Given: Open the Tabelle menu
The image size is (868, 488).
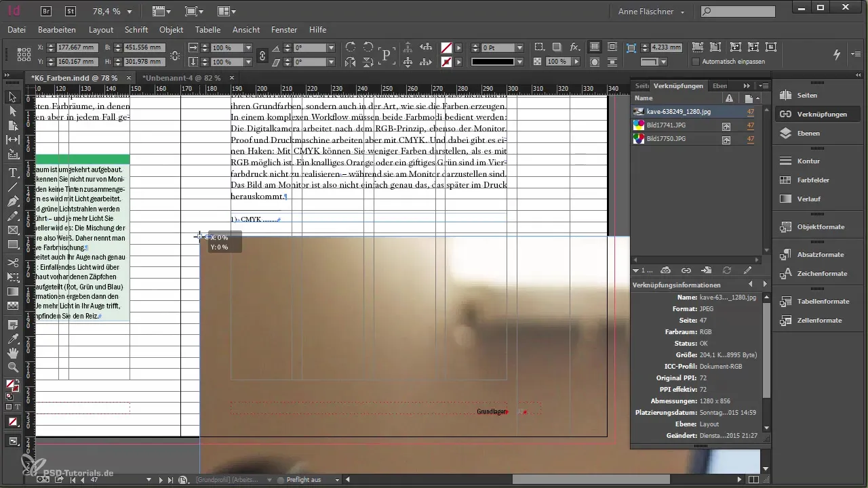Looking at the screenshot, I should point(208,30).
